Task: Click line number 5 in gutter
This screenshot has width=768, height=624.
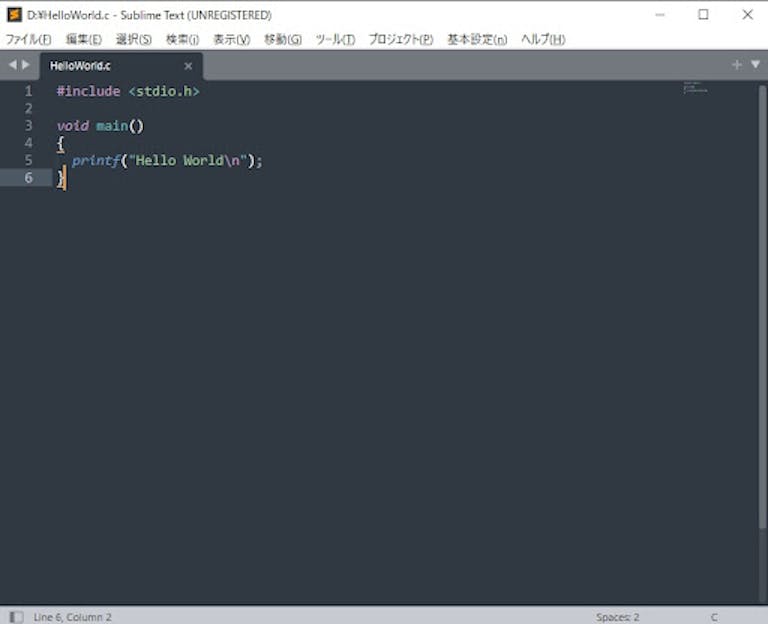Action: pos(28,160)
